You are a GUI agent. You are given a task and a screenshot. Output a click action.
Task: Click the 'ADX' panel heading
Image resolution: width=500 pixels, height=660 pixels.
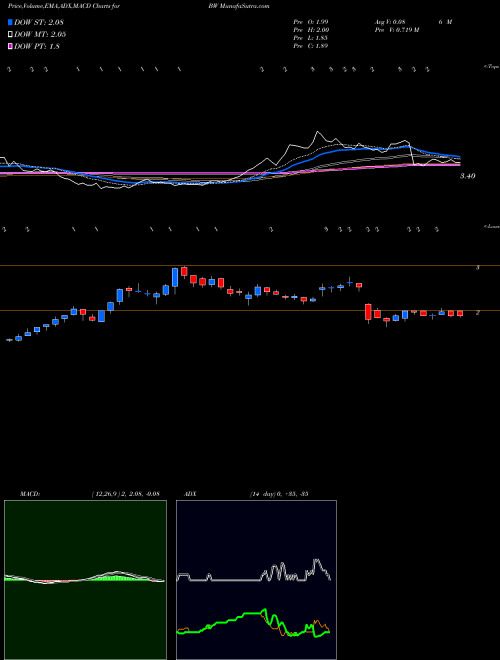[x=191, y=494]
